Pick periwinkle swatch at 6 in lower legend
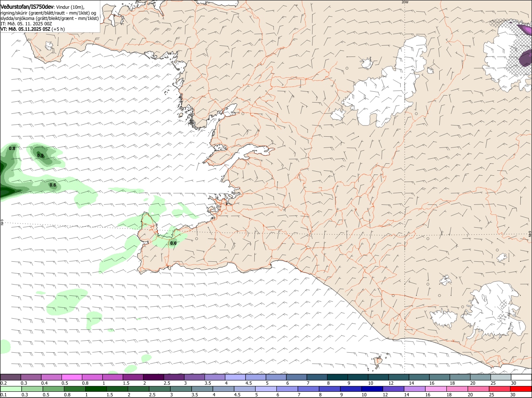532x398 pixels. pyautogui.click(x=287, y=389)
